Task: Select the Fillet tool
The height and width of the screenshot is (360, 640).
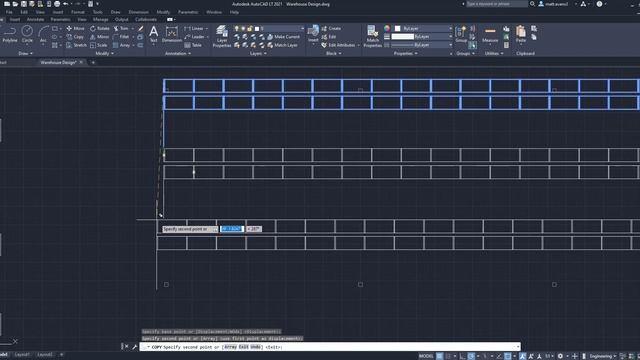Action: click(x=121, y=37)
